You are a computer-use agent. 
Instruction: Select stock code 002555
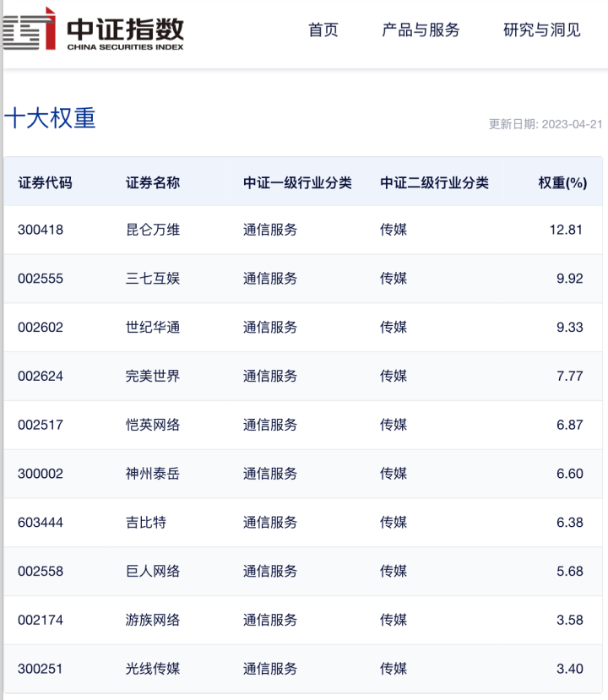click(x=41, y=279)
